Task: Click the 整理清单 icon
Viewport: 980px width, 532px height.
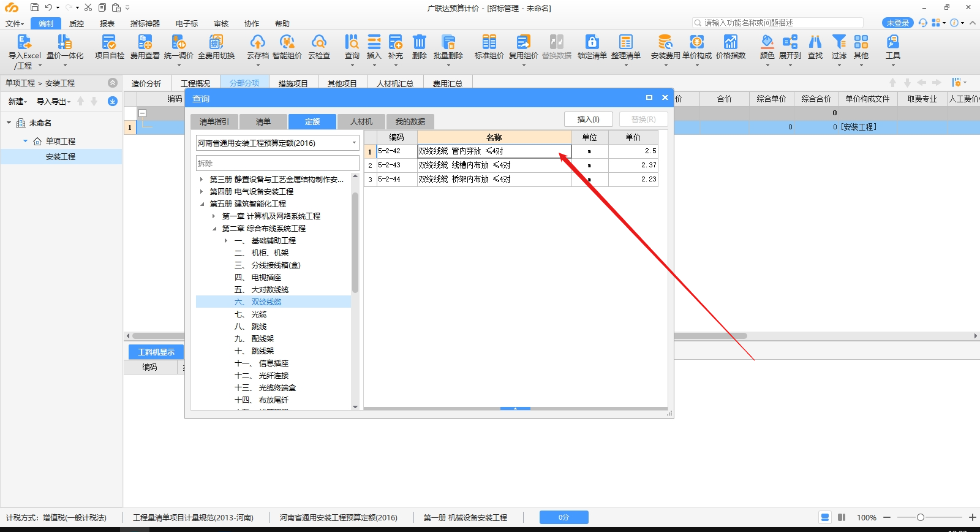Action: coord(625,42)
